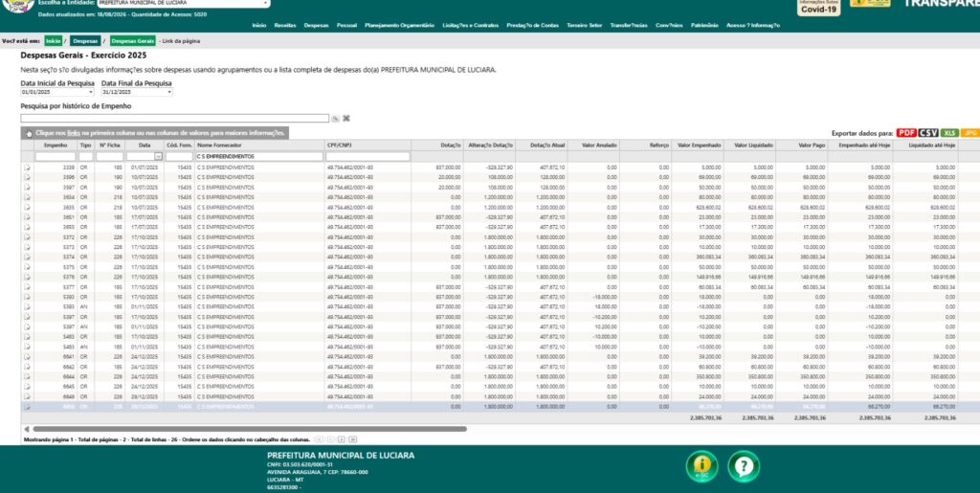Open the Convênios menu
Image resolution: width=980 pixels, height=493 pixels.
669,26
